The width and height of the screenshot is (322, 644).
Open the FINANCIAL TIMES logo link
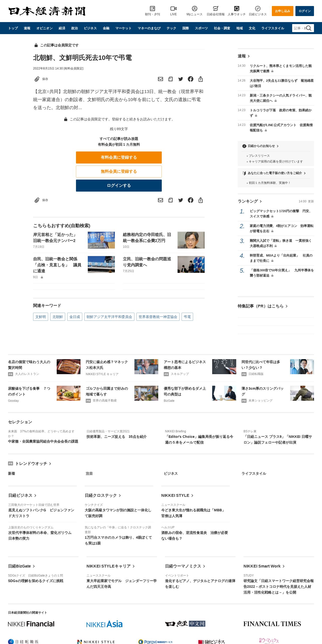pos(272,624)
